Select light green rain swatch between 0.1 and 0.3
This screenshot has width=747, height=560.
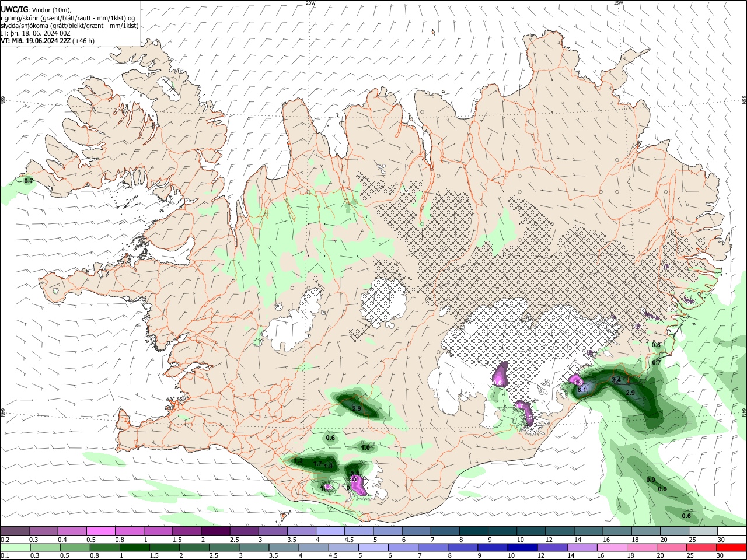(x=15, y=547)
